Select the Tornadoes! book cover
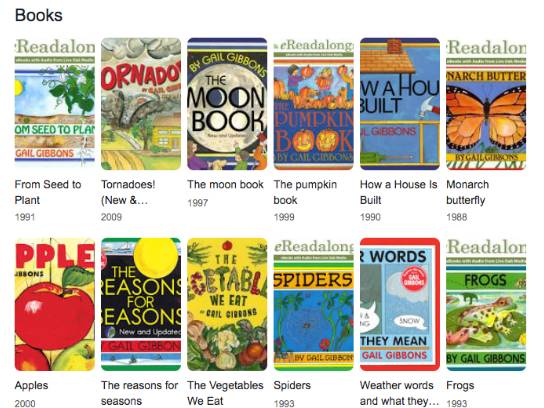Screen dimensions: 544x408 (x=141, y=104)
